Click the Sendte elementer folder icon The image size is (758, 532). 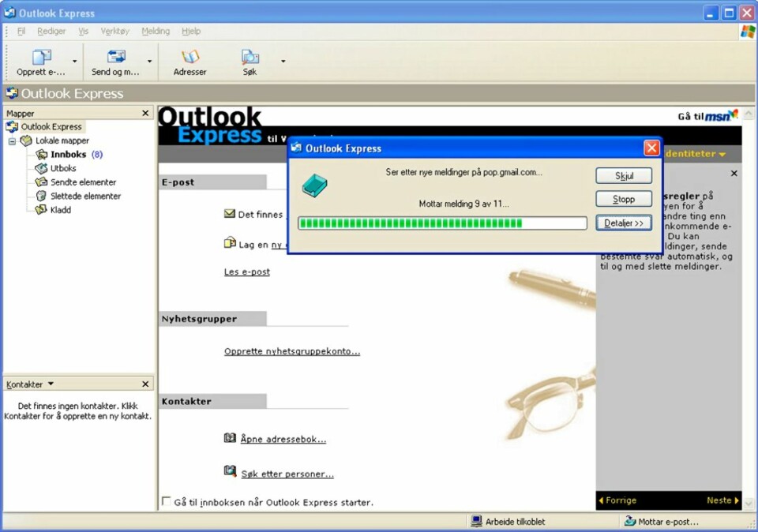coord(42,182)
